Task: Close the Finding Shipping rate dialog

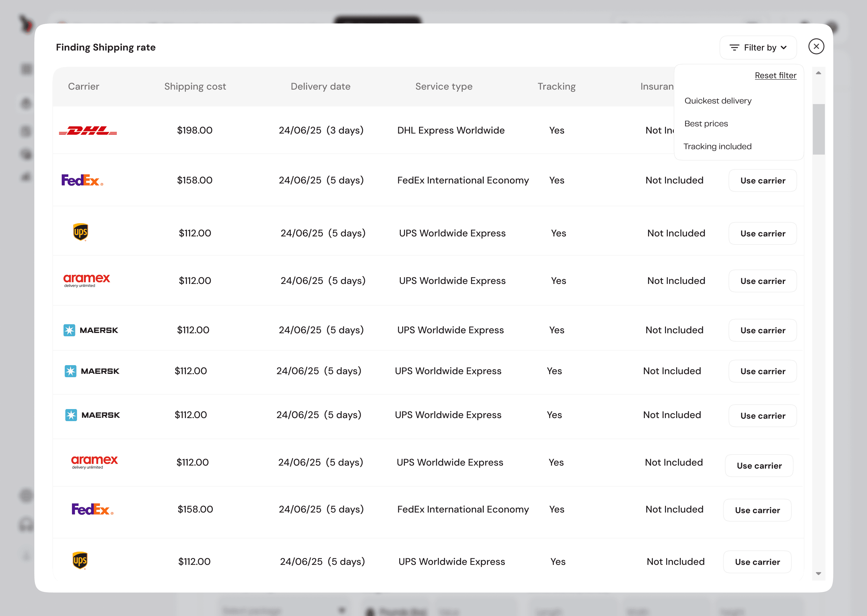Action: tap(816, 47)
